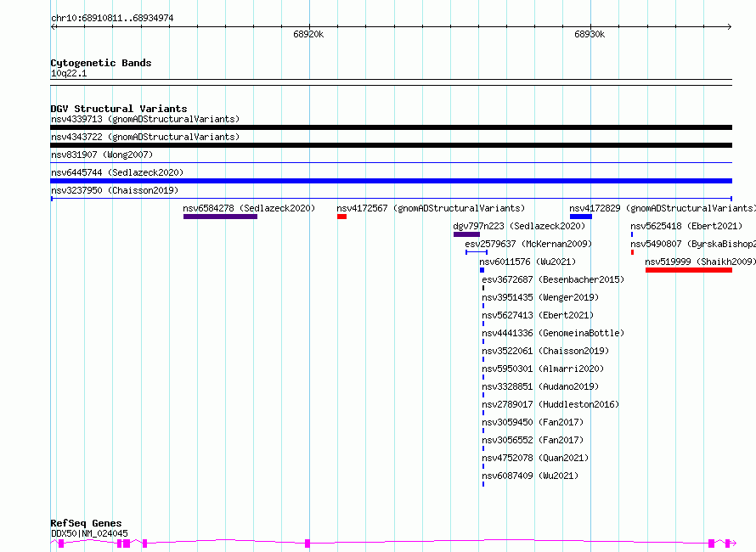The image size is (756, 552).
Task: Click the nsv4441336 (GenomeinaBottle) label
Action: tap(553, 333)
